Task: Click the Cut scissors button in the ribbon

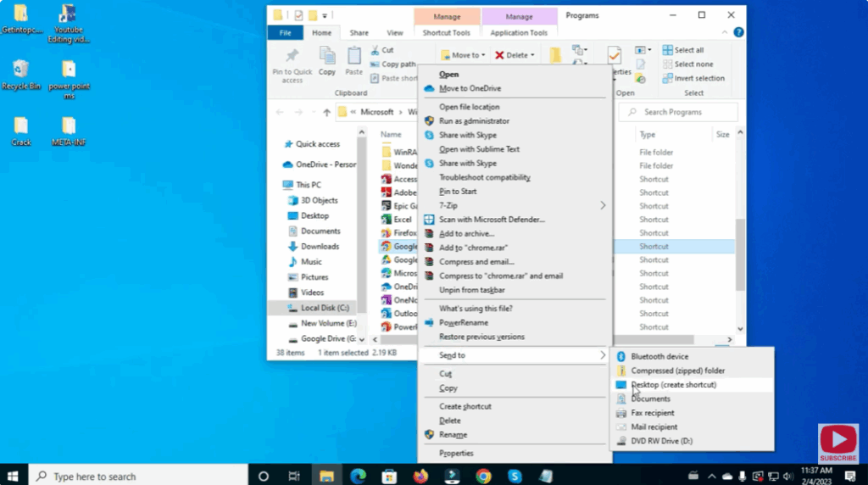Action: coord(382,50)
